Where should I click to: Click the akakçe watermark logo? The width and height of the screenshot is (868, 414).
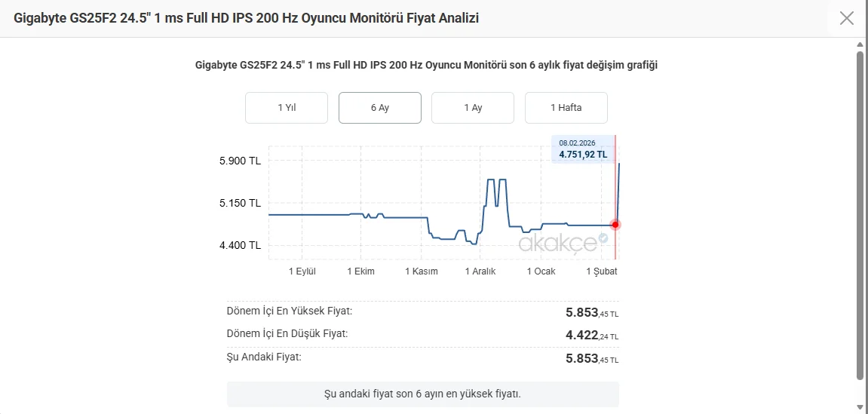click(557, 243)
